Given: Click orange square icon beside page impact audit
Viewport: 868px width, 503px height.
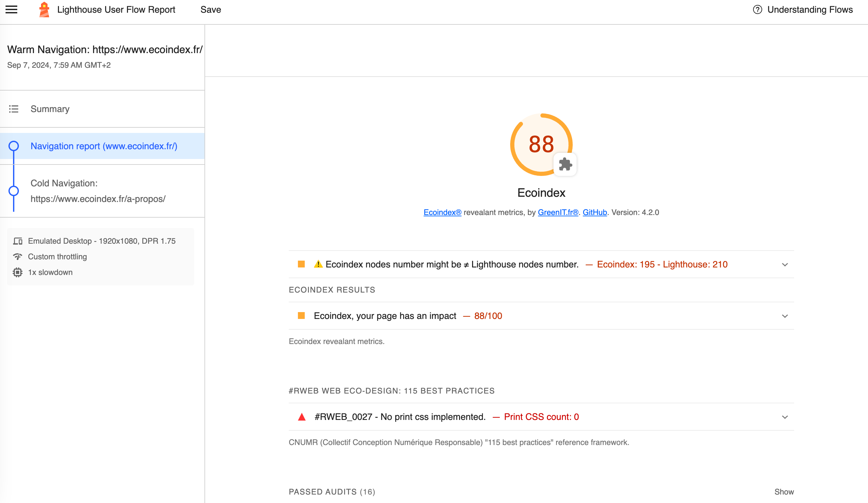Looking at the screenshot, I should 301,315.
